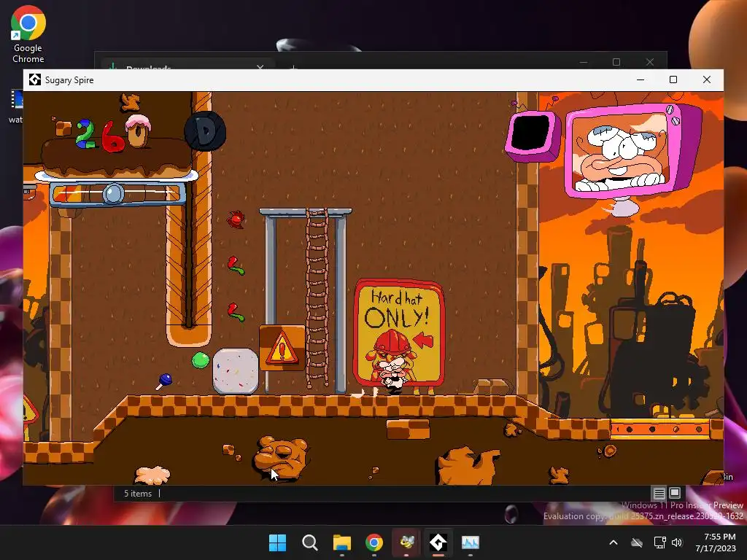This screenshot has height=560, width=747.
Task: Open the clock showing 7:55 PM
Action: (716, 542)
